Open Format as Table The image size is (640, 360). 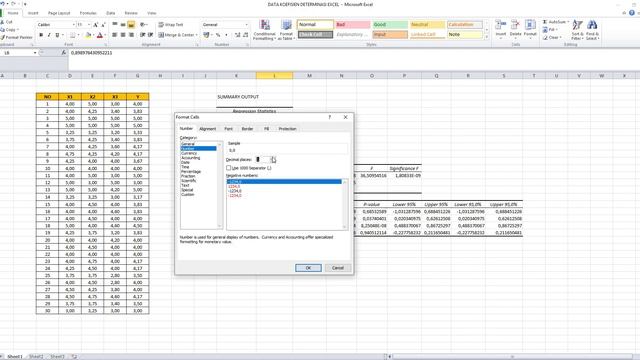[286, 30]
